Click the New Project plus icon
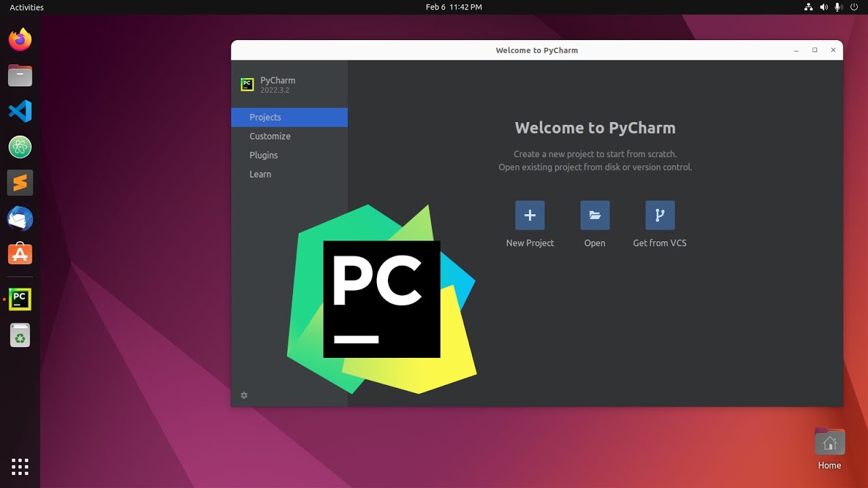The width and height of the screenshot is (868, 488). pos(530,216)
